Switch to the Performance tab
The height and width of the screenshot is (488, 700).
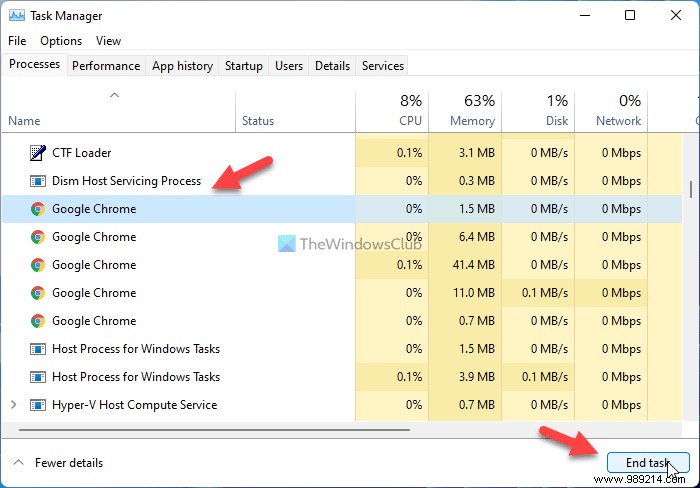click(x=106, y=66)
